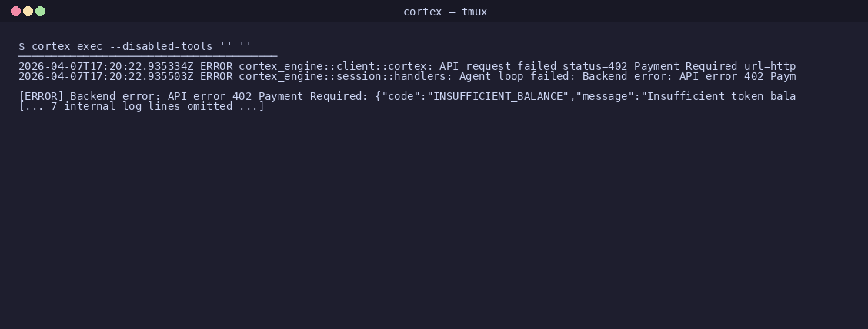Click the dollar sign shell prompt
This screenshot has height=329, width=868.
(22, 46)
